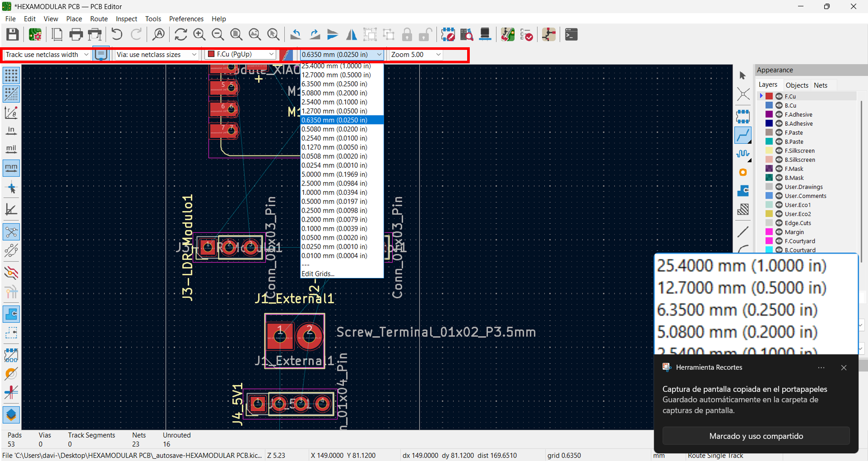Expand the Via netclass sizes dropdown
This screenshot has height=461, width=868.
pyautogui.click(x=156, y=55)
